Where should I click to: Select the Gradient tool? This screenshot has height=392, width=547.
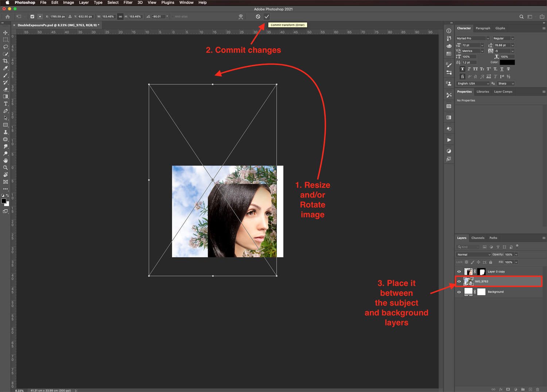(5, 97)
